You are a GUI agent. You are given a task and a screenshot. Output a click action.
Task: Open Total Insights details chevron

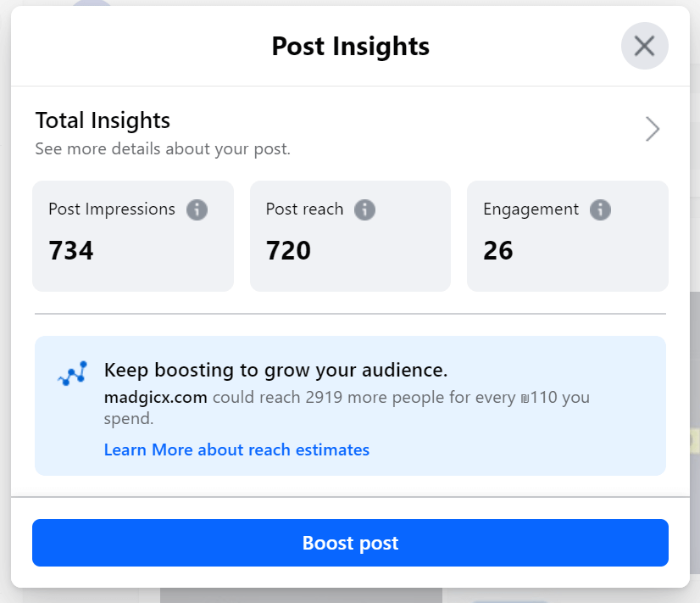(653, 129)
